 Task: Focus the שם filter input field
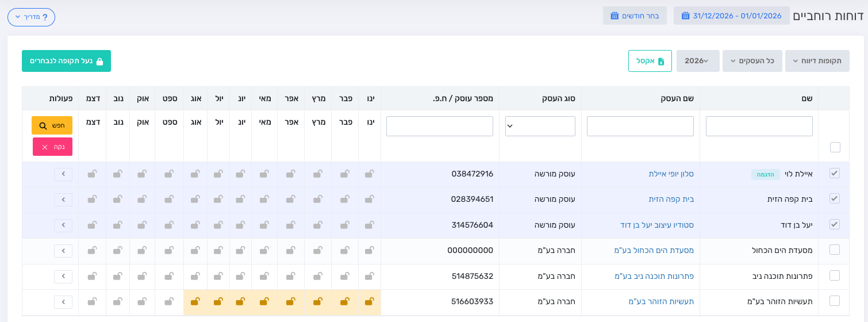(759, 126)
